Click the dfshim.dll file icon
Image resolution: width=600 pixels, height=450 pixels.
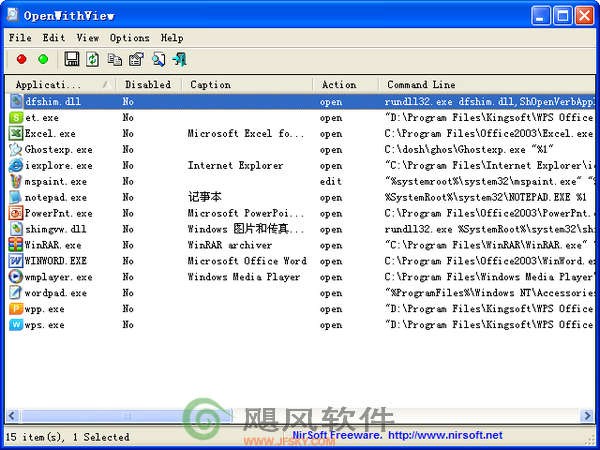pos(16,101)
